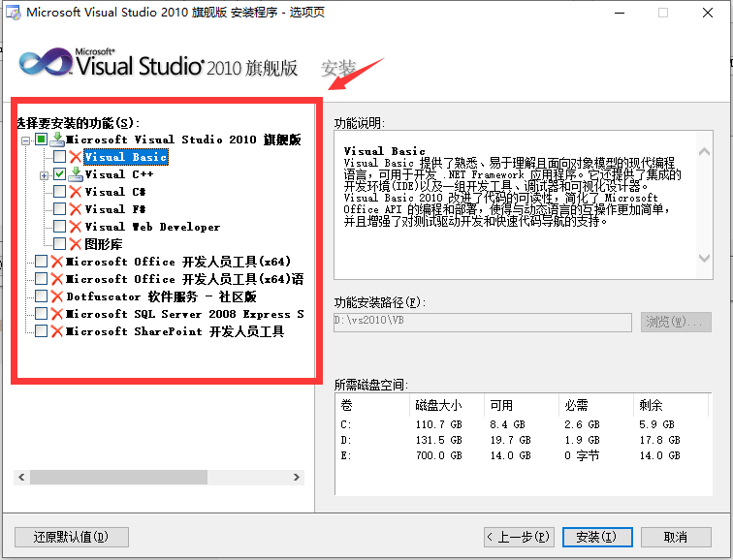Tick the Visual C# checkbox
The width and height of the screenshot is (733, 560).
[59, 192]
